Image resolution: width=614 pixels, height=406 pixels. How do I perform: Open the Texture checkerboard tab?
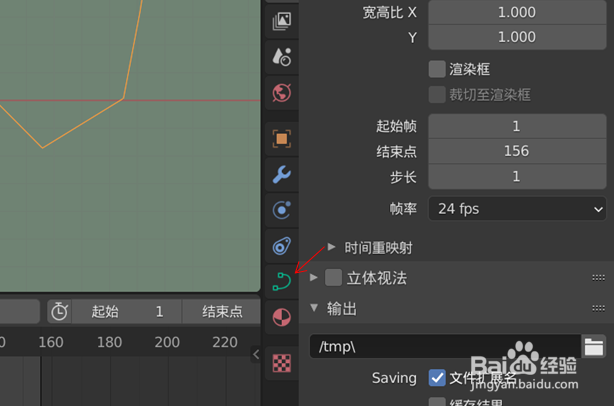coord(282,363)
